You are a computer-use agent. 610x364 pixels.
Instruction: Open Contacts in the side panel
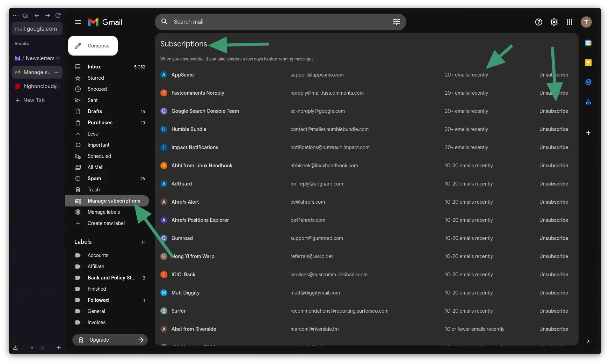[x=589, y=102]
